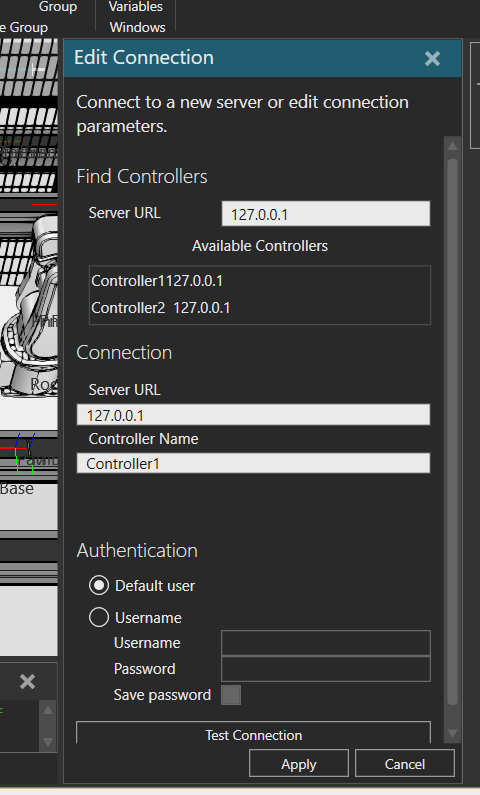The image size is (480, 795).
Task: Click the Test Connection button
Action: 253,734
